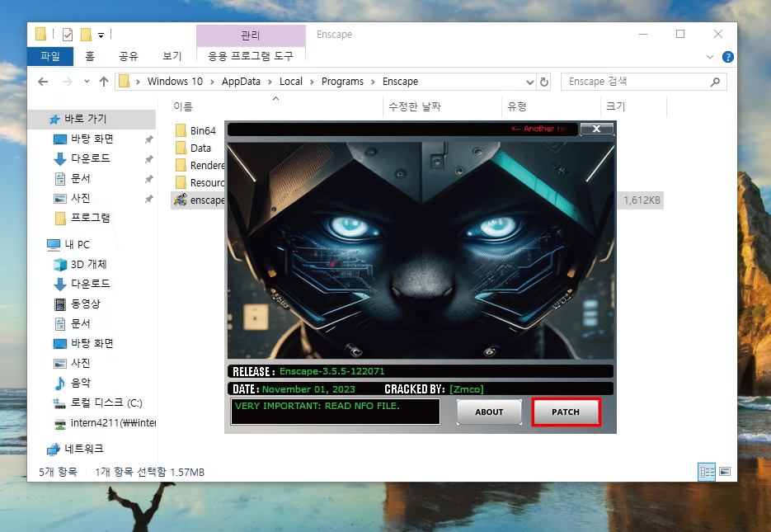Click the Enscape-3.5.5-122071 release text
This screenshot has height=532, width=771.
(x=332, y=371)
